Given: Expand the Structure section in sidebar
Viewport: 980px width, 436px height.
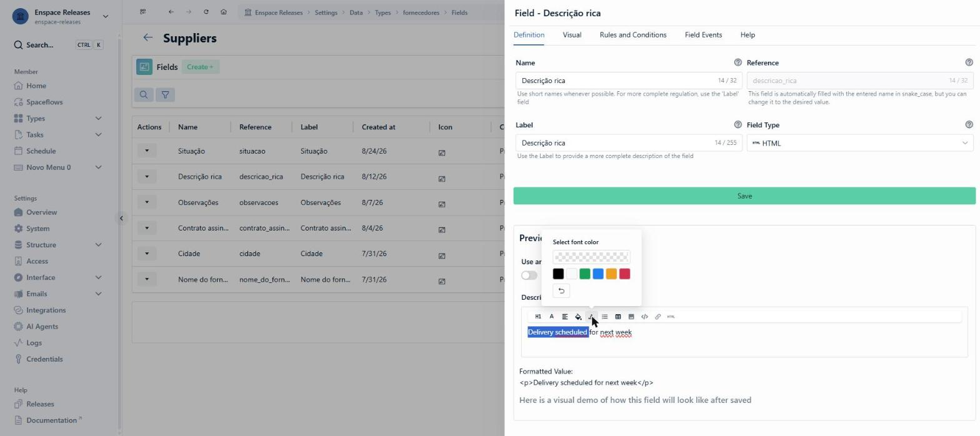Looking at the screenshot, I should (98, 245).
